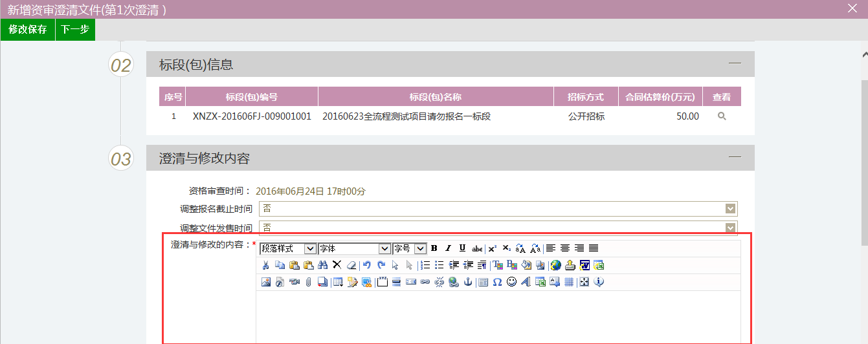Insert a bulleted list

[440, 265]
